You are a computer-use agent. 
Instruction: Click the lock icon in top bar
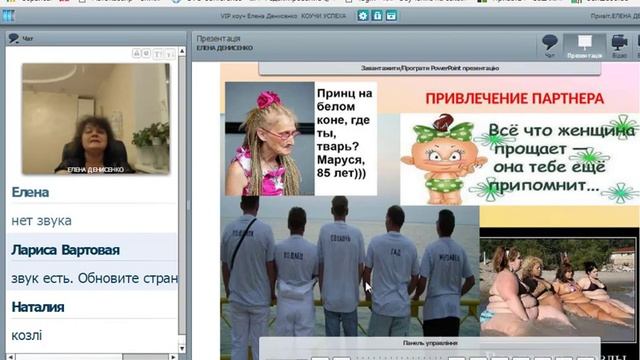tap(377, 16)
